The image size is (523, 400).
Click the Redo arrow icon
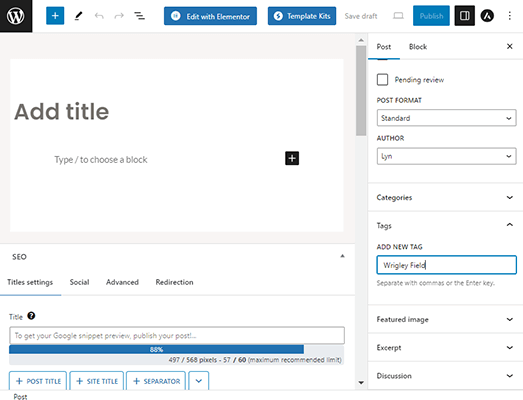pos(119,16)
